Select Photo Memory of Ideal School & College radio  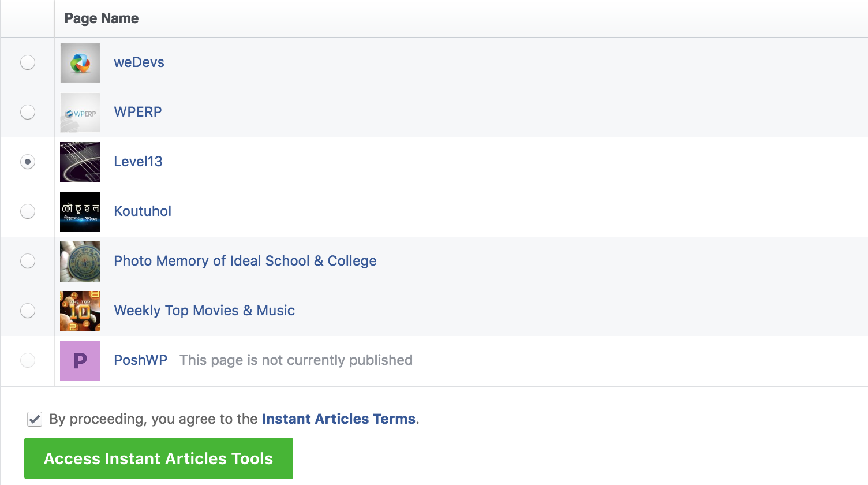28,261
